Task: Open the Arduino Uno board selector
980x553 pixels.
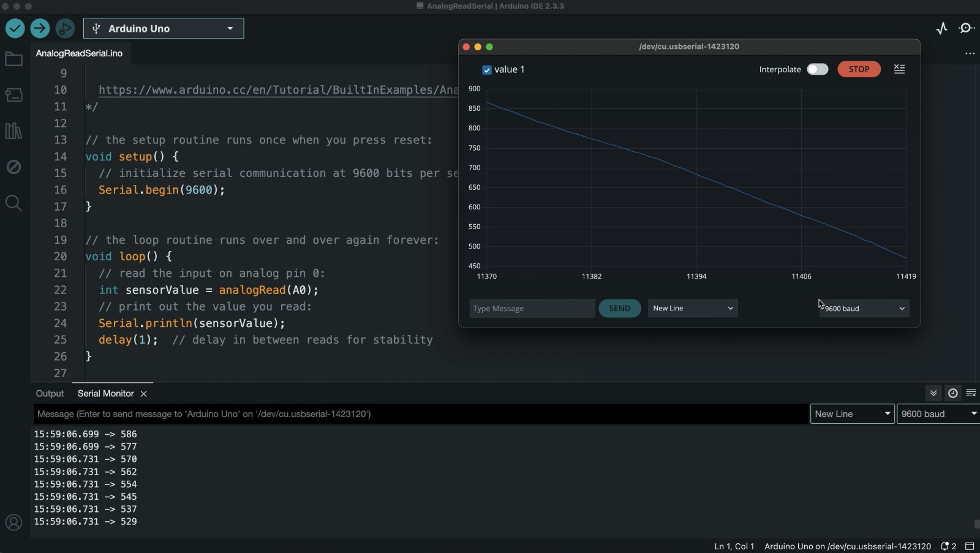Action: click(164, 28)
